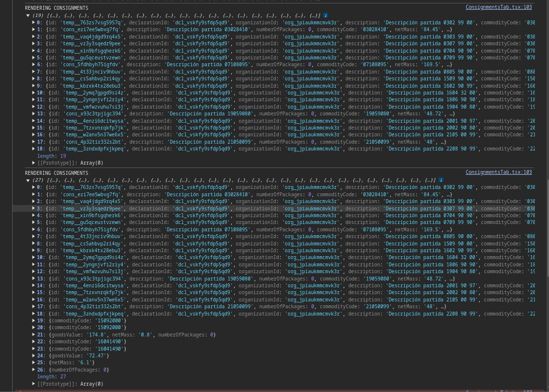Expand entry 18 arrow in the 19-item array
This screenshot has width=549, height=392.
[34, 149]
